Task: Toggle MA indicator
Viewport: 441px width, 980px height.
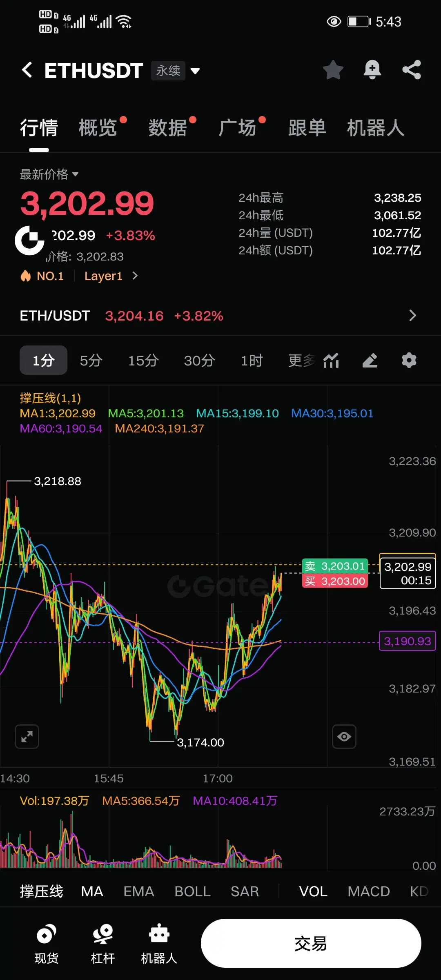Action: pyautogui.click(x=92, y=891)
